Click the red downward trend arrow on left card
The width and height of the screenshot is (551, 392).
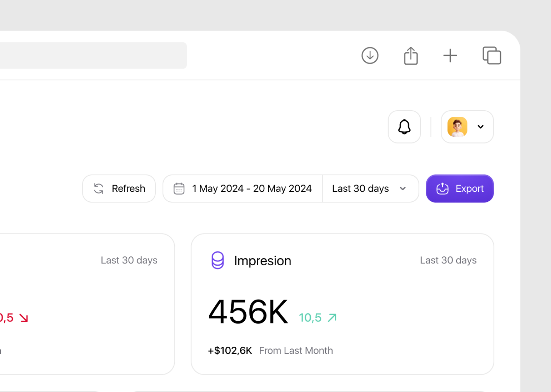coord(24,317)
